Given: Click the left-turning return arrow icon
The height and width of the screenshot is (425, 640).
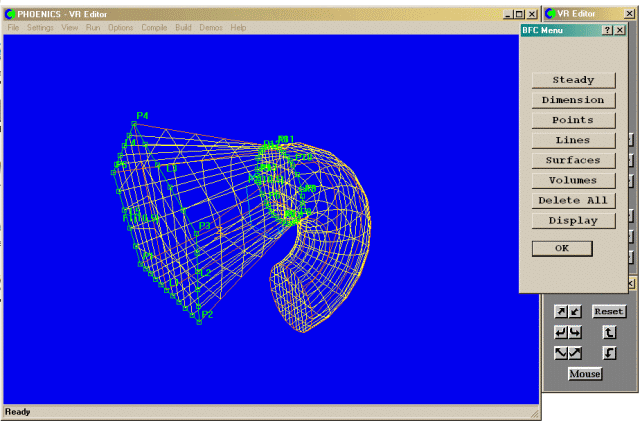Looking at the screenshot, I should click(x=561, y=332).
